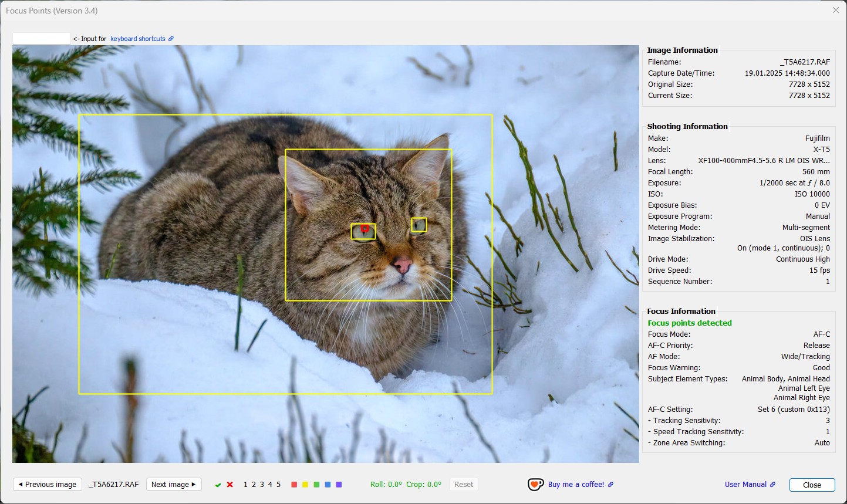
Task: Click the cat photo preview image
Action: [x=326, y=254]
